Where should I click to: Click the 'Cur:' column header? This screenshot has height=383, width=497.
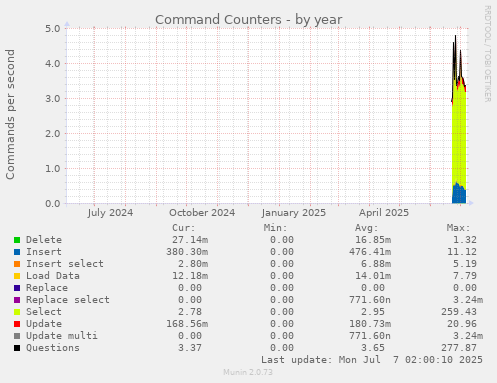tap(184, 228)
